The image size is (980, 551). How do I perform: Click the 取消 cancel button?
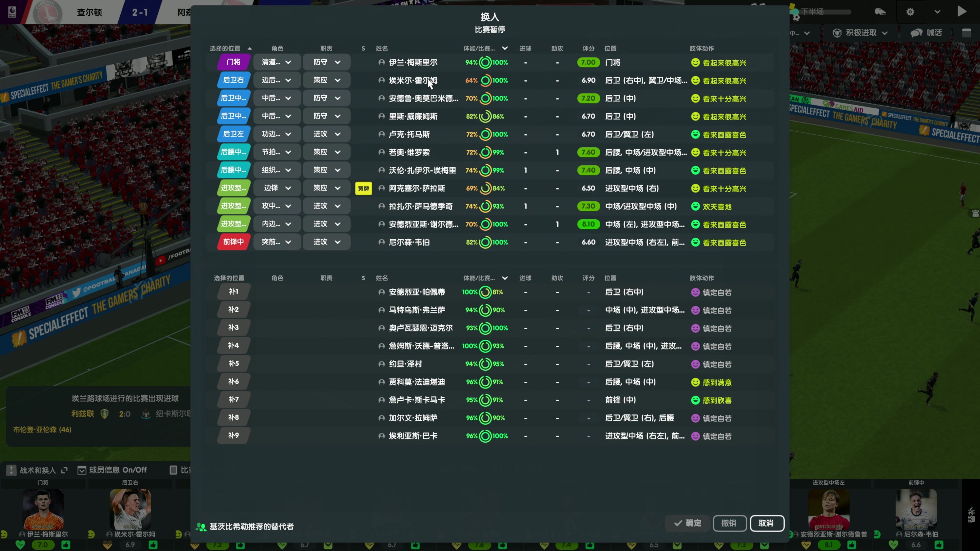pos(766,523)
